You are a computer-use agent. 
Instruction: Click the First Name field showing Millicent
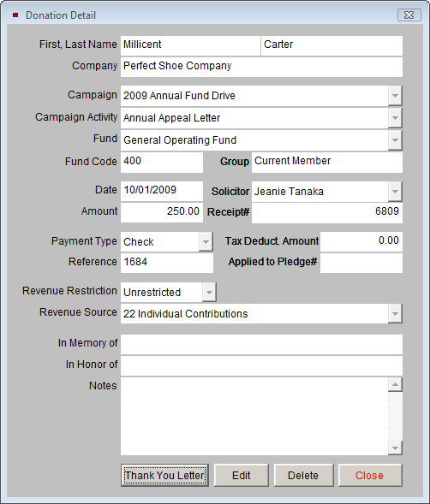coord(190,45)
